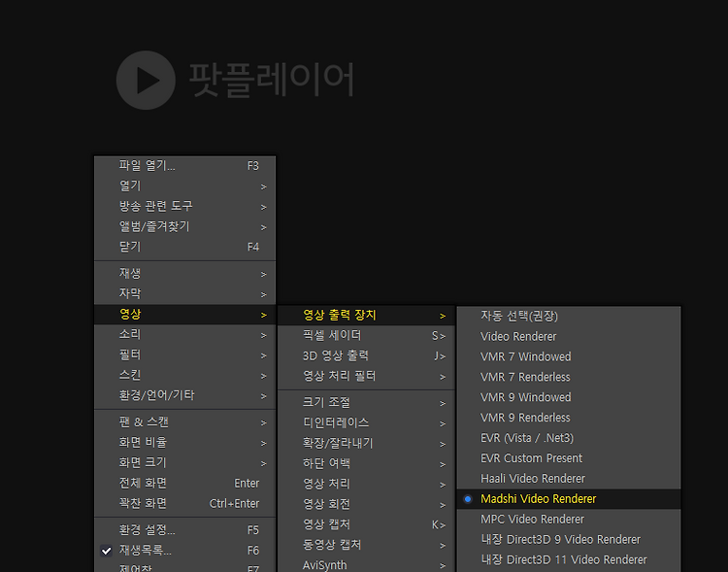
Task: Select Madshi Video Renderer
Action: tap(569, 499)
